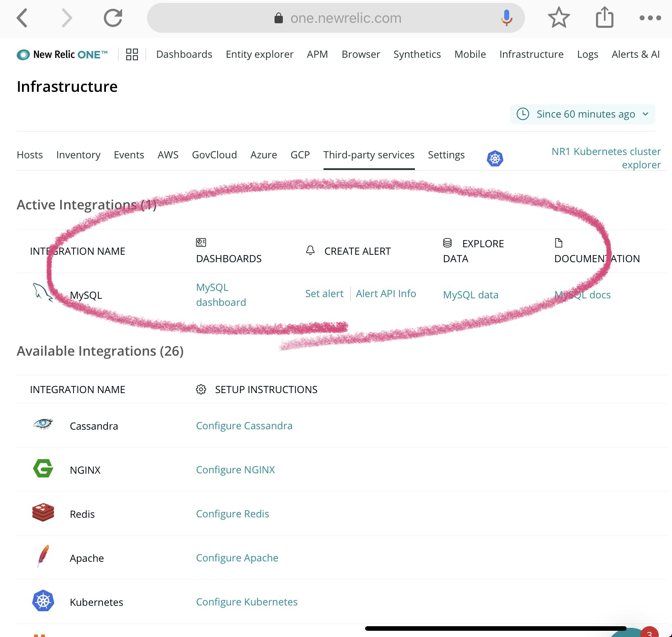This screenshot has height=637, width=672.
Task: Click the Apache feather icon
Action: [43, 556]
